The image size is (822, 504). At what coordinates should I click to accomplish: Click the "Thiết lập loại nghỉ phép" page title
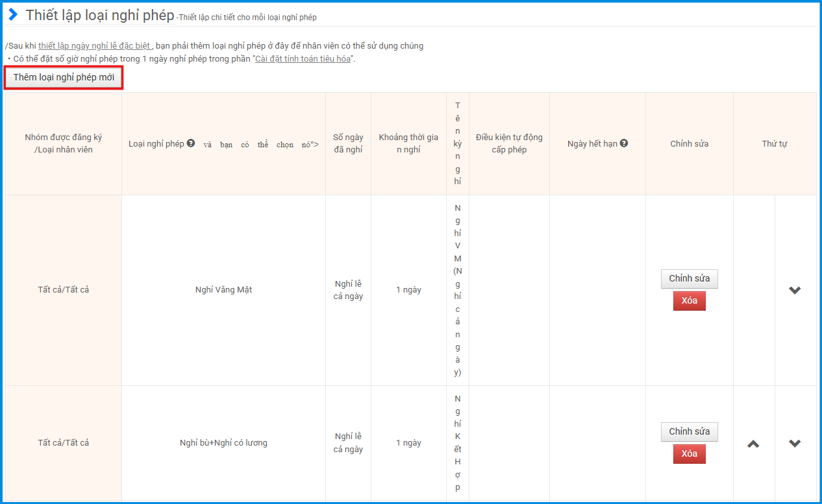click(100, 16)
